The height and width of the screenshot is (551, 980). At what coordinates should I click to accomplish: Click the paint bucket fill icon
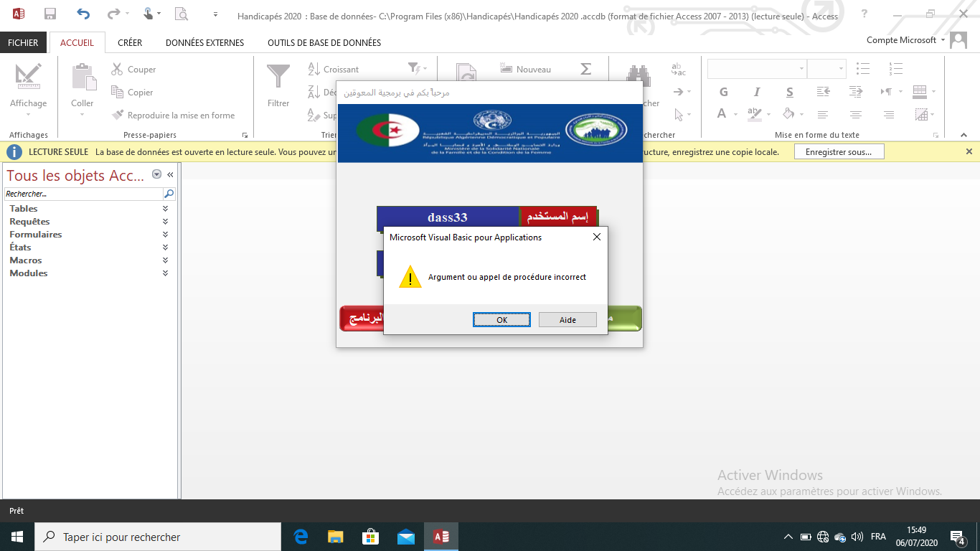click(788, 114)
